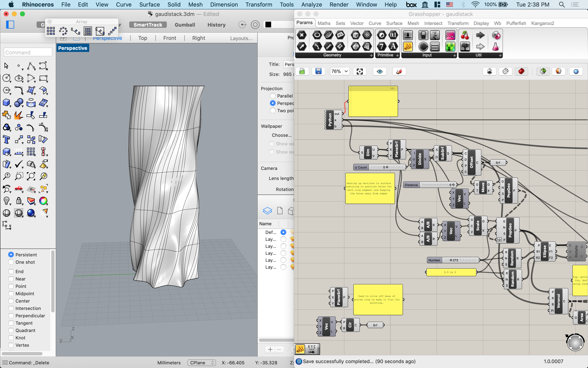
Task: Click the Cherry picker icon in Util panel
Action: 465,35
